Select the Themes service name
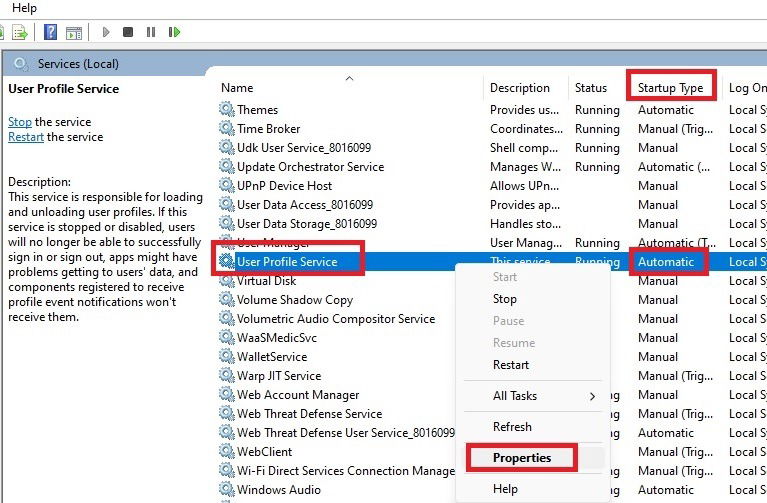 click(257, 110)
